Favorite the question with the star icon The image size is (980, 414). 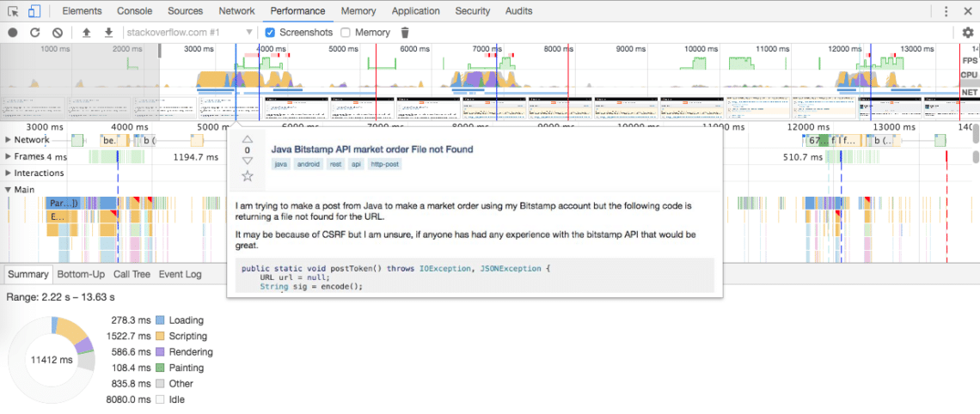(x=248, y=176)
